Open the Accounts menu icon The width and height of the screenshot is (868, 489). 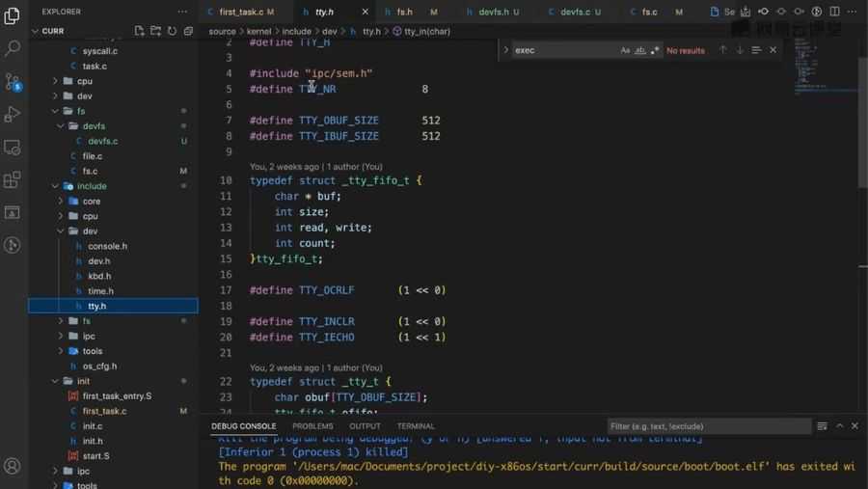tap(12, 466)
